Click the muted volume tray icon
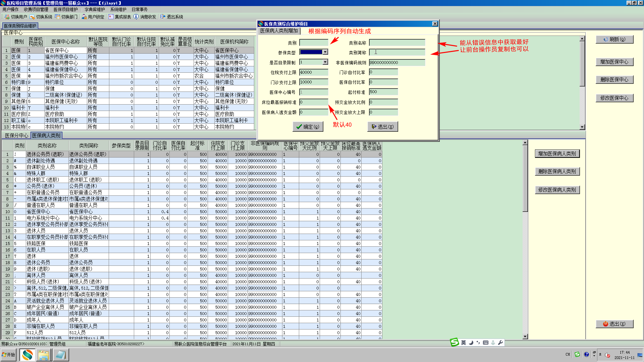This screenshot has width=644, height=362. click(607, 355)
